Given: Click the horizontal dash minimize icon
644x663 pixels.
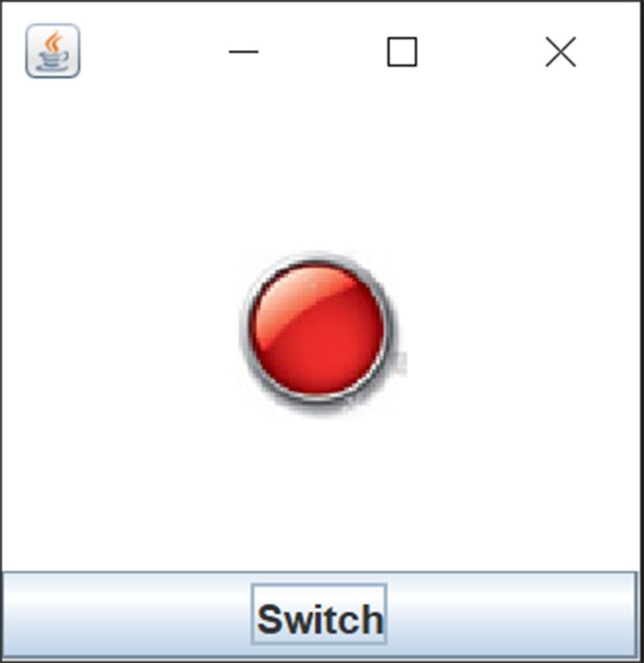Looking at the screenshot, I should click(243, 52).
